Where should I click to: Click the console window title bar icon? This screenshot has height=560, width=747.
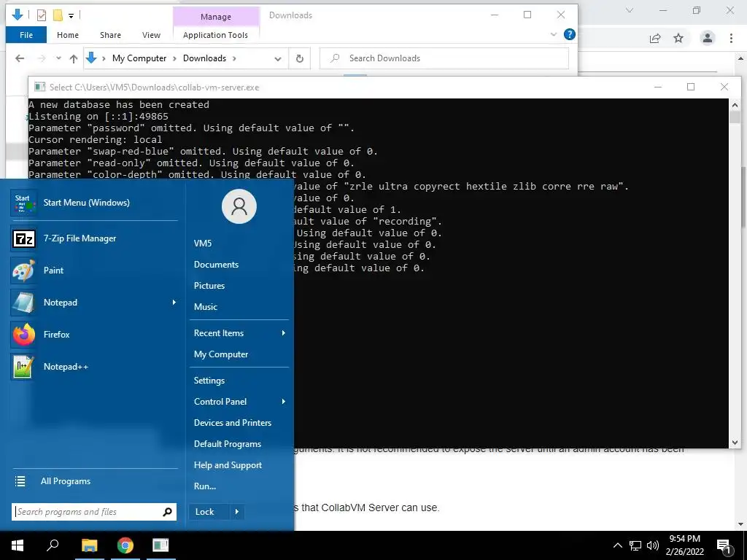point(39,87)
